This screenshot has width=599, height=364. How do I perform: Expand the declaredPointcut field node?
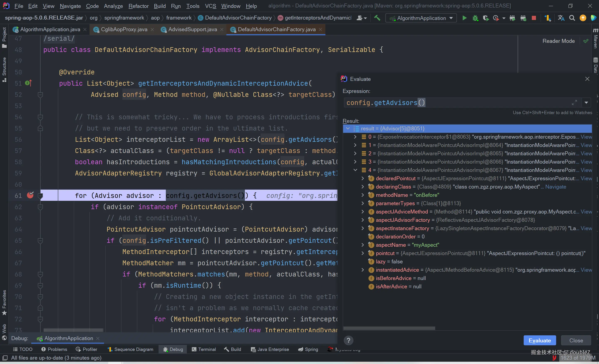362,179
